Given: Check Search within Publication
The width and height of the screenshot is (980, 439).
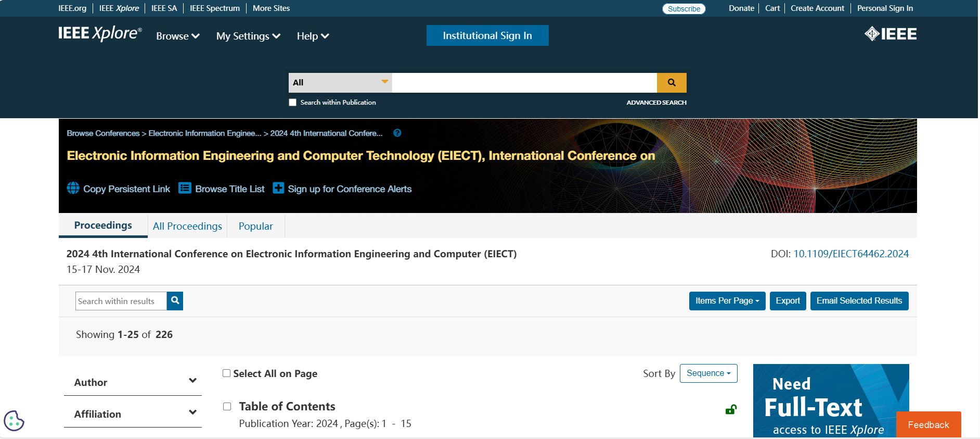Looking at the screenshot, I should [x=293, y=103].
